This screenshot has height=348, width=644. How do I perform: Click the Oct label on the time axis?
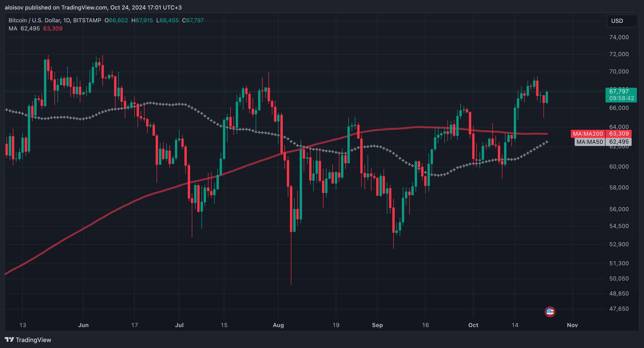point(473,325)
